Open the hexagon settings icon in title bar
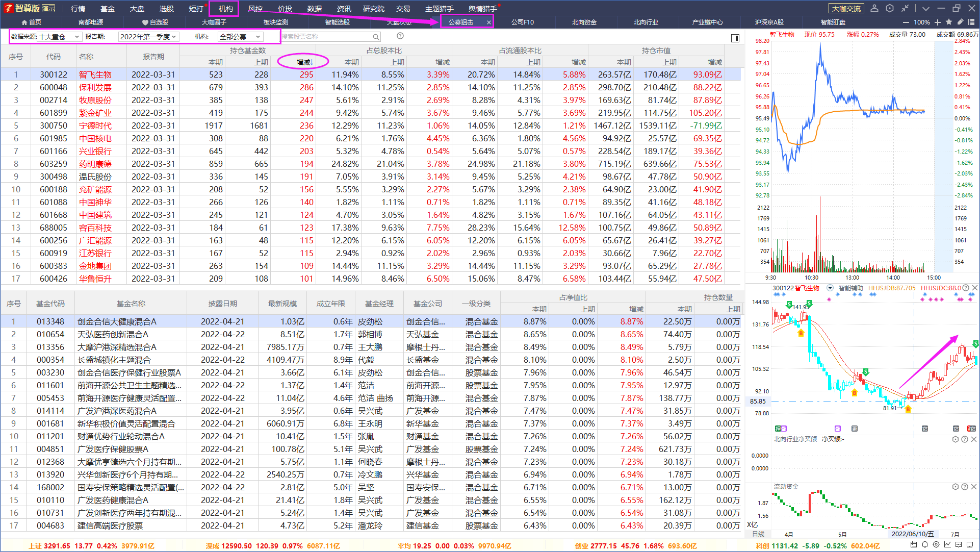This screenshot has height=552, width=980. click(x=890, y=8)
